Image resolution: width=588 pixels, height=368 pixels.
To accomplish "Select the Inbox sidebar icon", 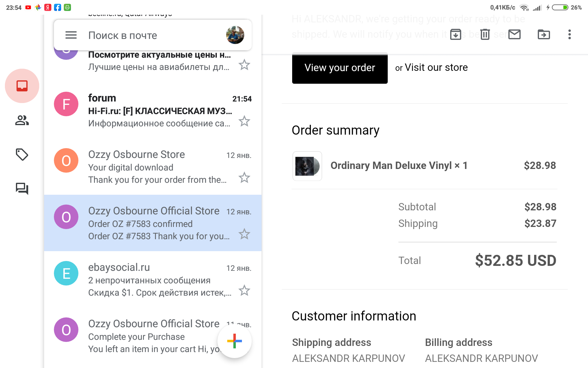I will pyautogui.click(x=22, y=86).
